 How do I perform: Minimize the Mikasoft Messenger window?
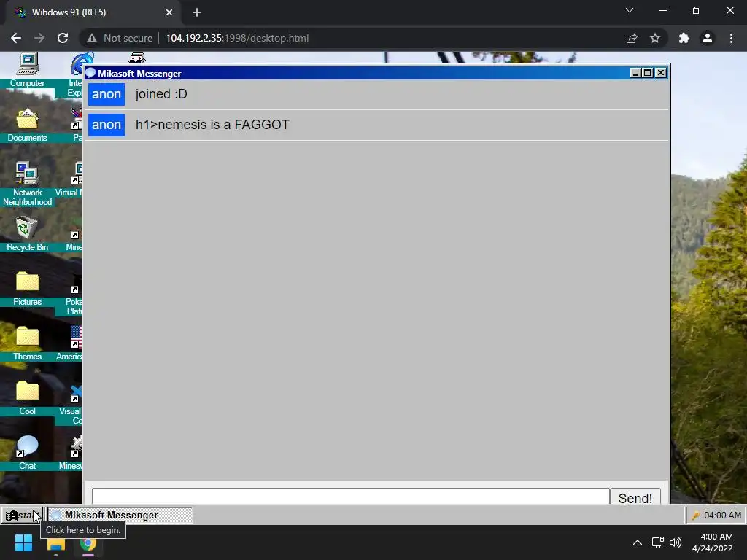pos(635,73)
